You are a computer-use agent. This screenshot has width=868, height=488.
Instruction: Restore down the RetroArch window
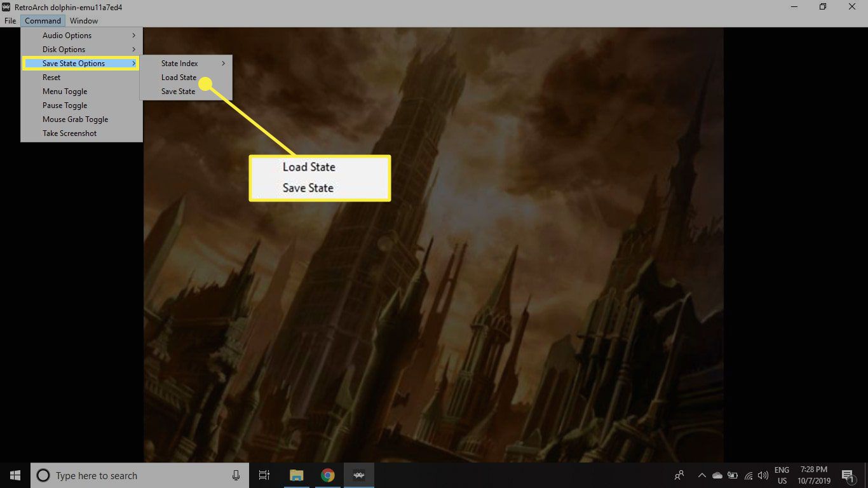click(824, 7)
